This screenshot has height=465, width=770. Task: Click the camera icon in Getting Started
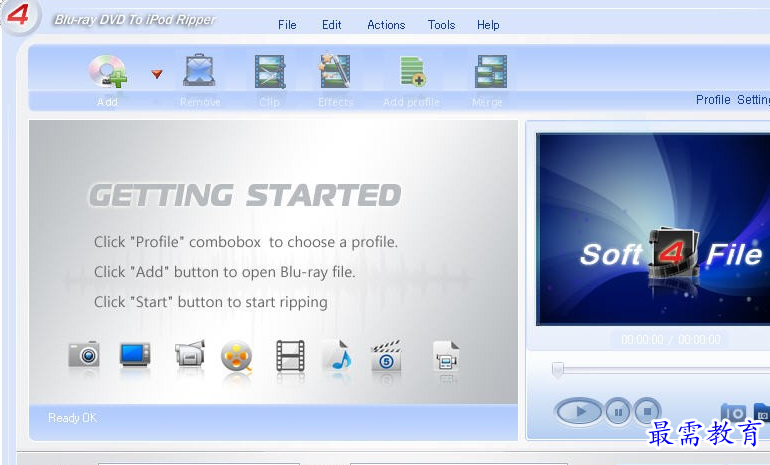pyautogui.click(x=84, y=354)
